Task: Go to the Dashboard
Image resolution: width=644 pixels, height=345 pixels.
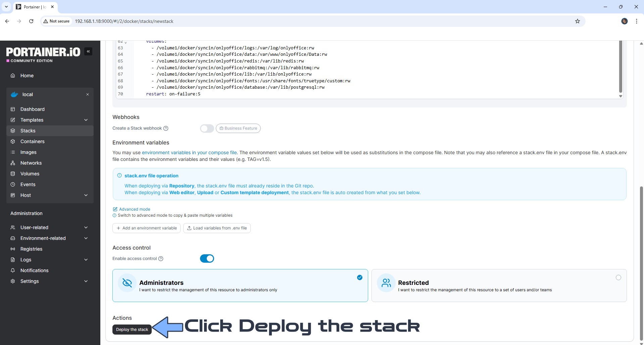Action: [32, 109]
